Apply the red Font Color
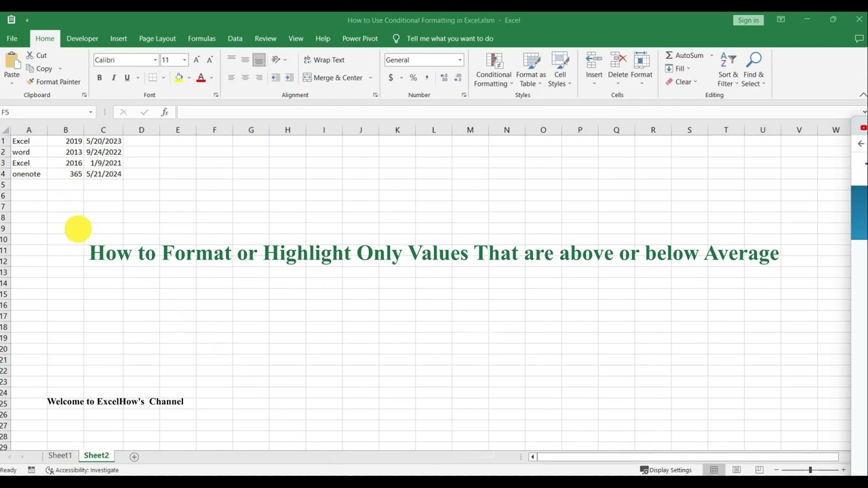 [201, 78]
